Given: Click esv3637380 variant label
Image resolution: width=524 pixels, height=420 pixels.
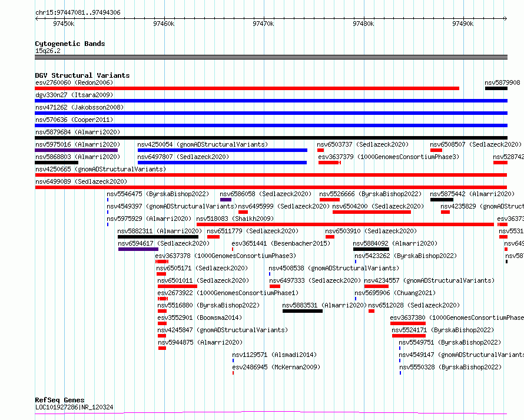Looking at the screenshot, I should coord(457,318).
